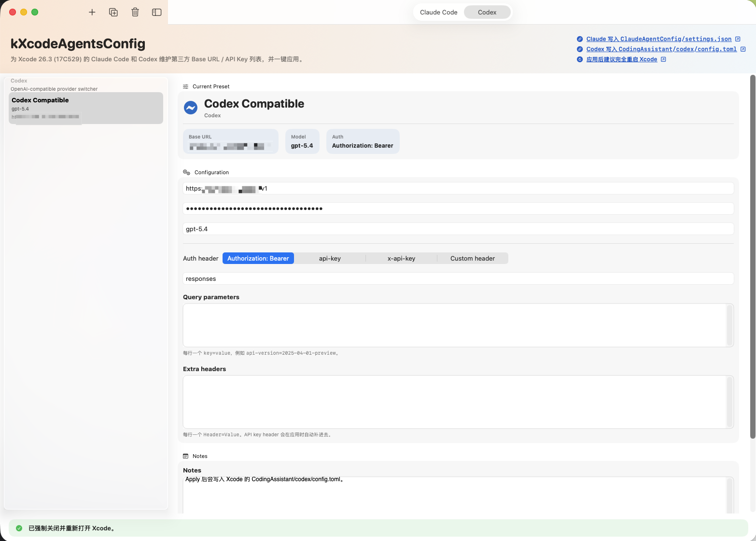Screen dimensions: 756x541
Task: Select Custom header auth option
Action: pyautogui.click(x=473, y=258)
